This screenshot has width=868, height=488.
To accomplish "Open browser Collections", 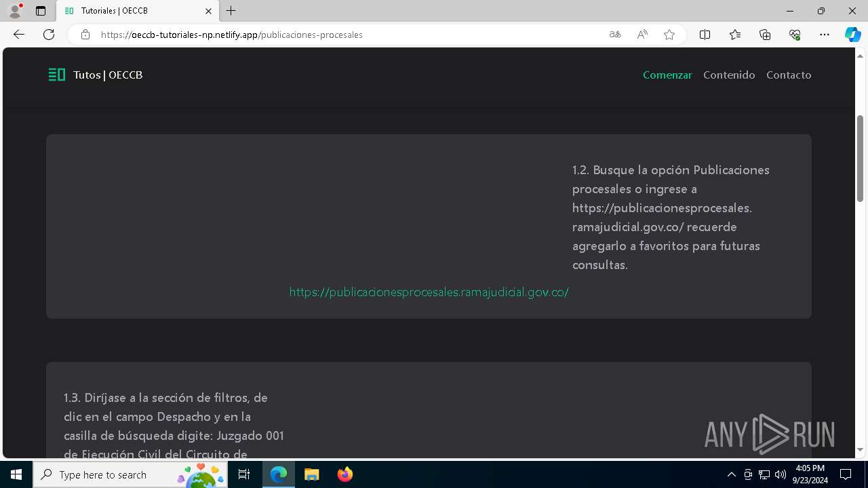I will (x=765, y=35).
